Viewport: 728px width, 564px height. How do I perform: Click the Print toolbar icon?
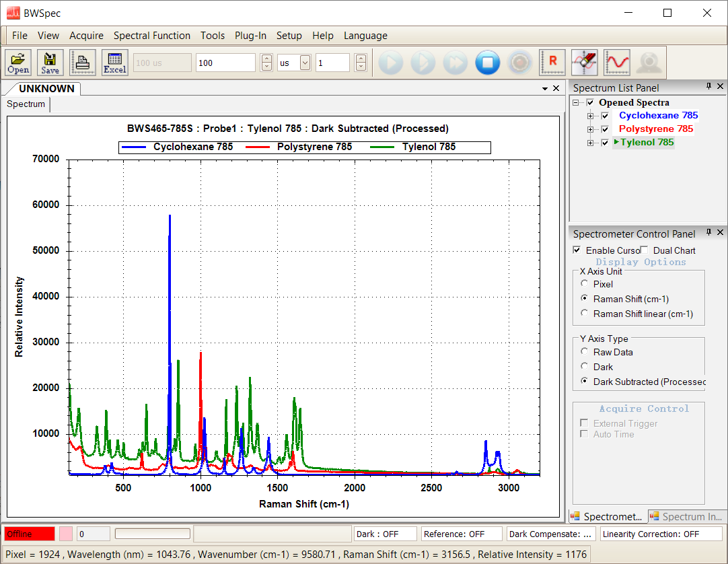pos(83,63)
